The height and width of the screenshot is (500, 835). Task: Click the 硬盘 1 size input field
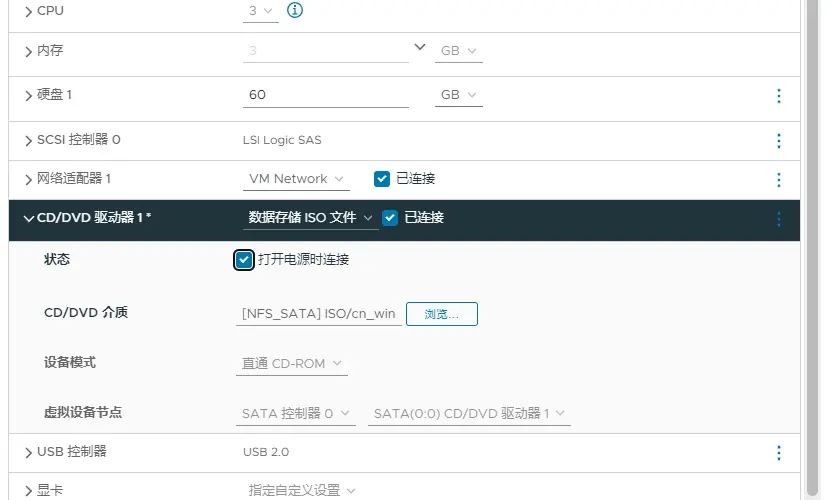[x=325, y=95]
